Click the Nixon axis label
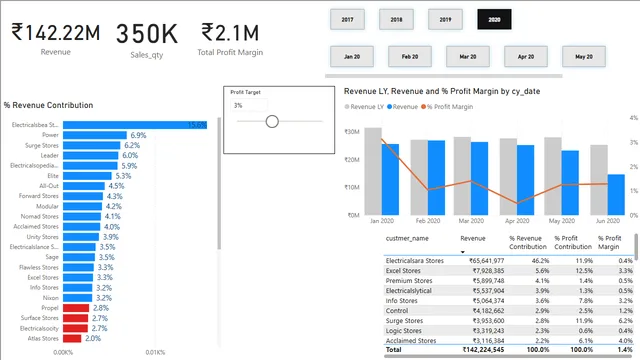 [x=51, y=298]
